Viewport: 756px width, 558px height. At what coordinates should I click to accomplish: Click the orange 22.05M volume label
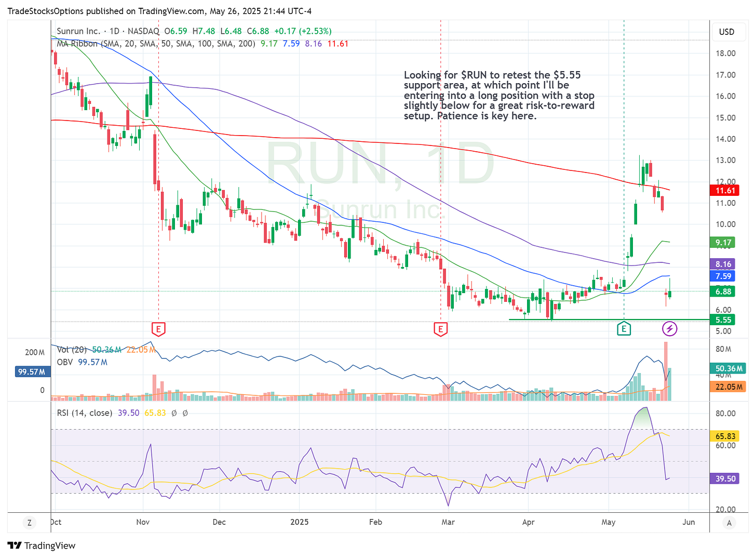(728, 387)
